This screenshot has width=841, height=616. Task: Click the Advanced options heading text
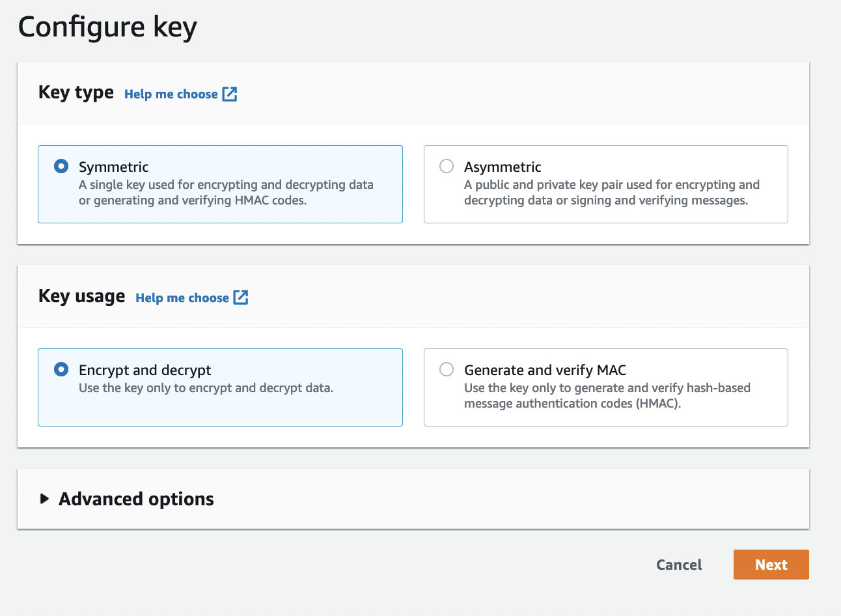point(136,499)
